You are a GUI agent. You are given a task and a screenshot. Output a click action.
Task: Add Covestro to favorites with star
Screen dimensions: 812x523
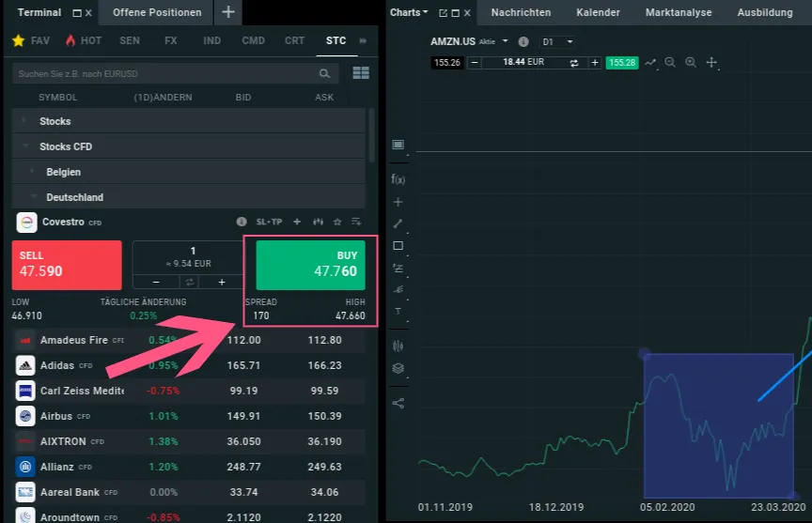click(337, 222)
